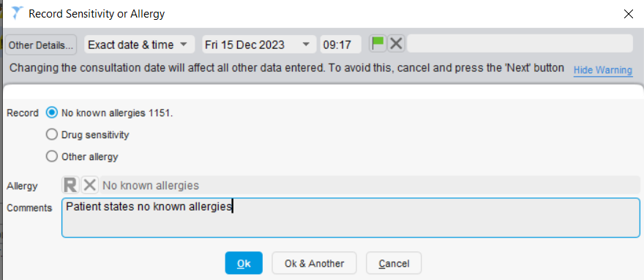The width and height of the screenshot is (644, 280).
Task: Click the empty field right of flag icons
Action: coord(520,44)
